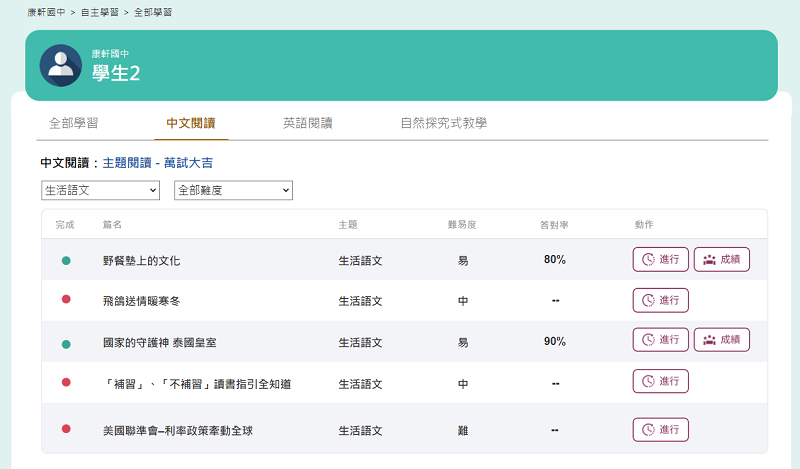
Task: Click the article title 野餐墊上的文化
Action: 141,260
